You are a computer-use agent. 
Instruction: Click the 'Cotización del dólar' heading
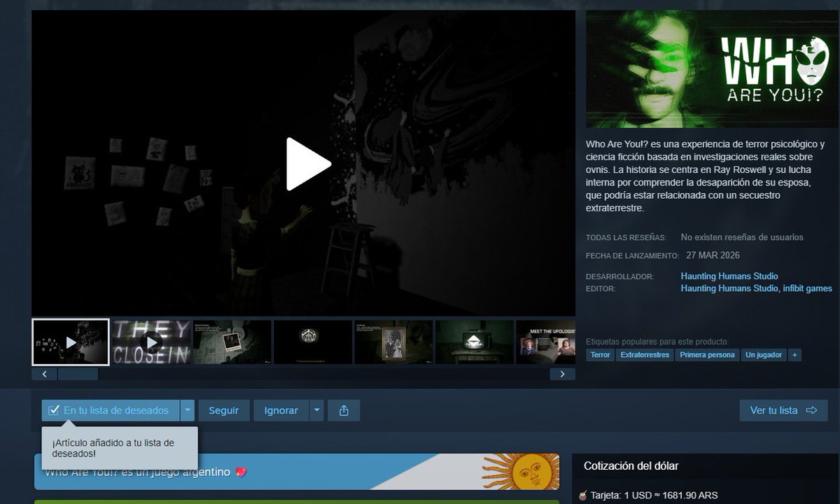coord(631,465)
